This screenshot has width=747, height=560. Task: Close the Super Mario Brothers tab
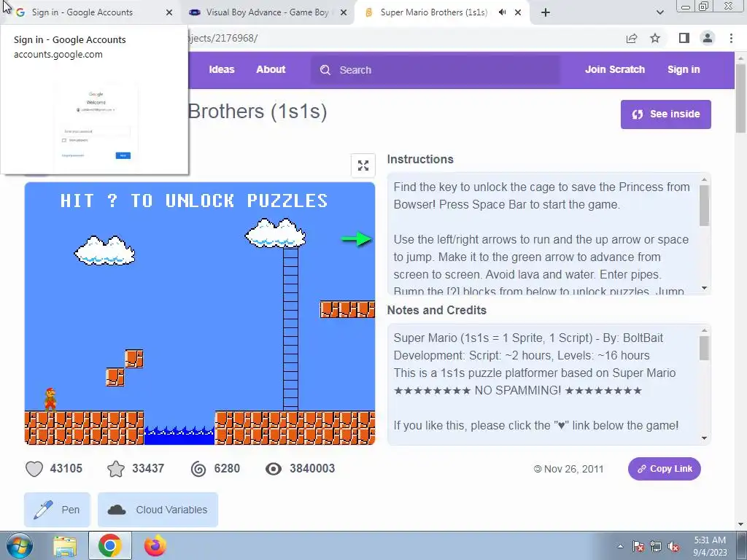point(518,12)
